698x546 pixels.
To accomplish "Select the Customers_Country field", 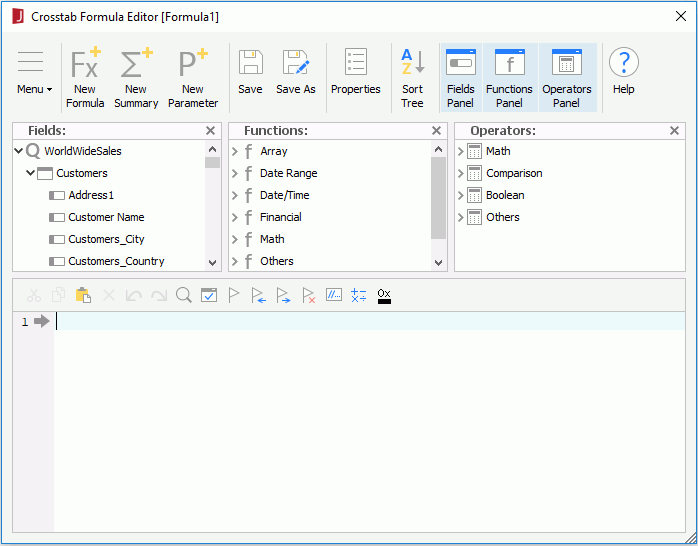I will pyautogui.click(x=116, y=261).
